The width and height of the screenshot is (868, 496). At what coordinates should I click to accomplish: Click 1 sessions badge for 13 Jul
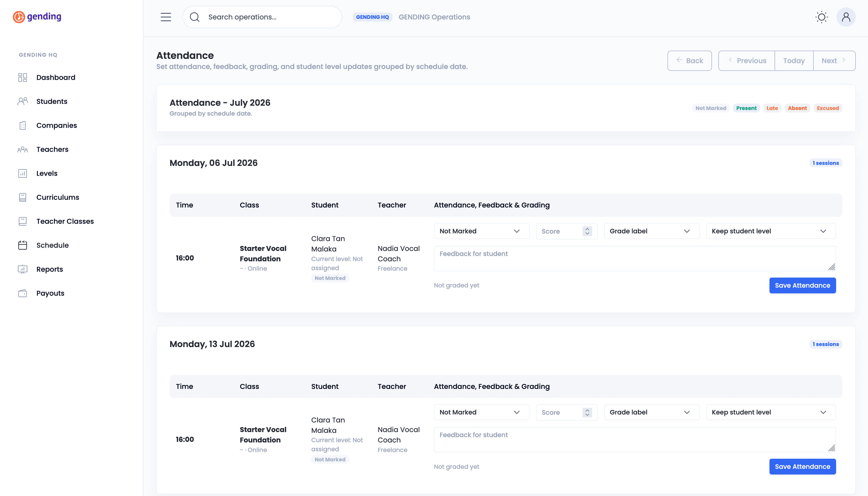tap(825, 344)
